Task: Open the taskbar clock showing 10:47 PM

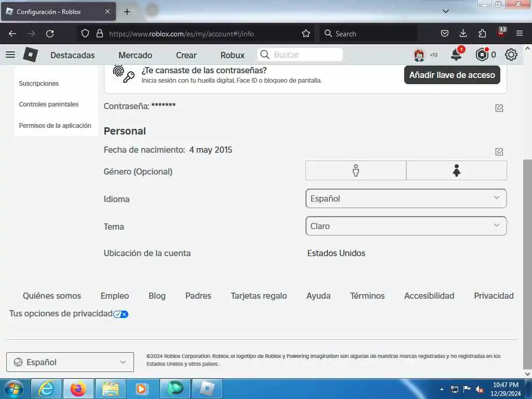Action: point(506,389)
